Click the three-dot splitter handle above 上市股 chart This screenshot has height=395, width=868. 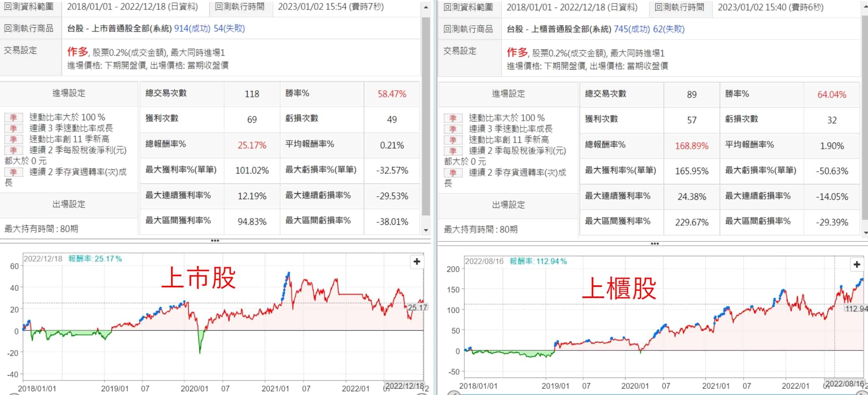pos(215,241)
